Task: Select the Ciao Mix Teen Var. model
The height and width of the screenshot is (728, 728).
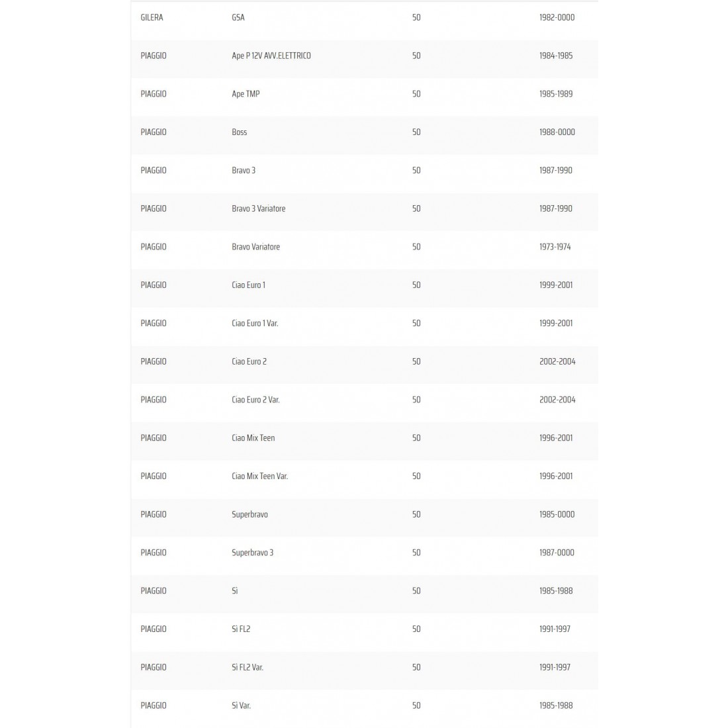Action: pos(259,477)
